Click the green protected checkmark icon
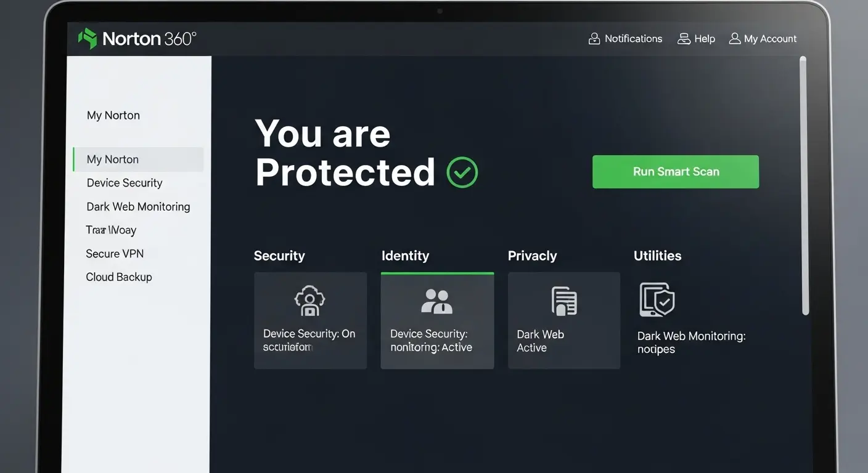 coord(462,172)
